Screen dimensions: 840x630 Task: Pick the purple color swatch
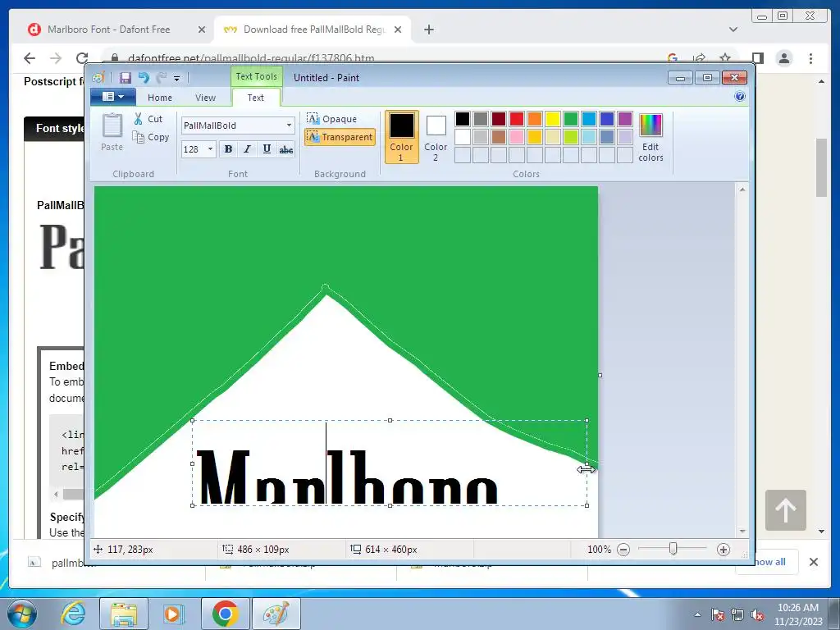pos(624,119)
